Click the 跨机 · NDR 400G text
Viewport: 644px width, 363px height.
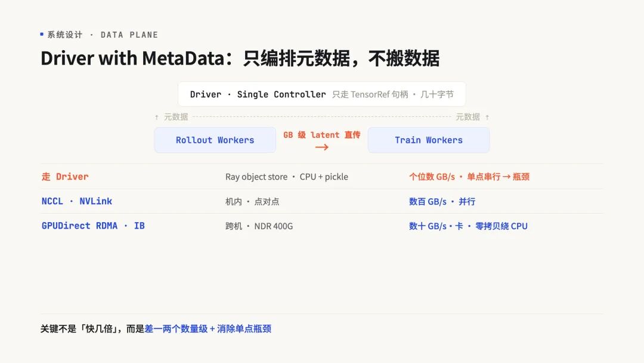pos(259,226)
